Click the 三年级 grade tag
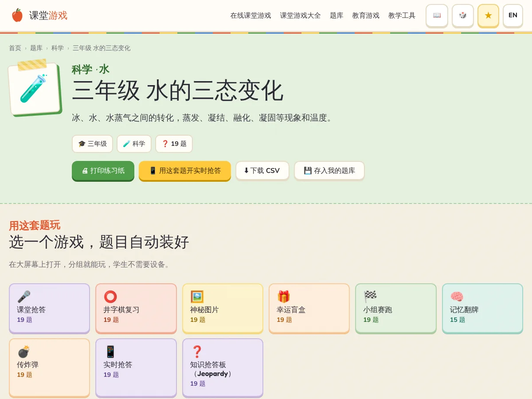532x399 pixels. tap(92, 144)
